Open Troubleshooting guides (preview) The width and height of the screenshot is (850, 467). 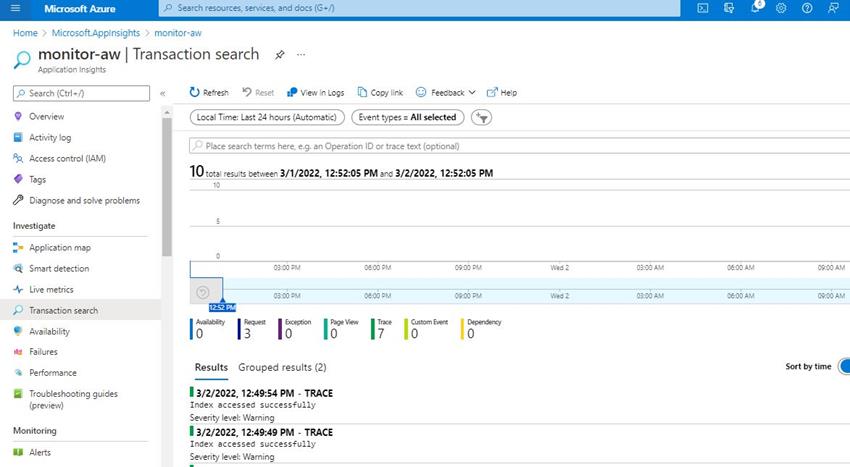pos(73,400)
